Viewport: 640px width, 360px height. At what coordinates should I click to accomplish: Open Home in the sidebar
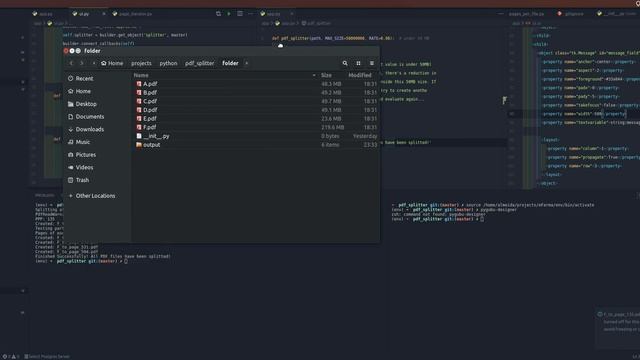tap(80, 91)
